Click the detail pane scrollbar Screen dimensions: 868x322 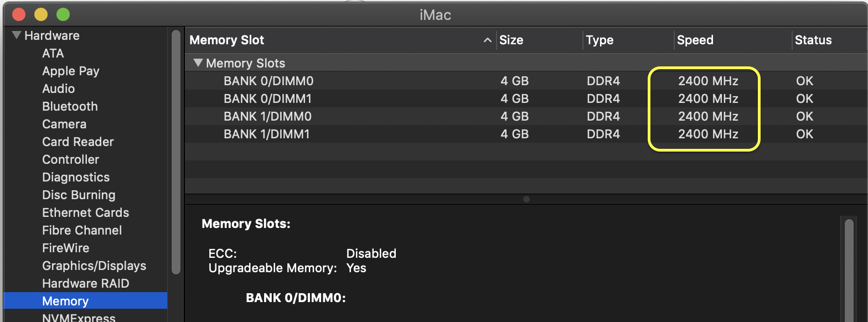point(849,266)
